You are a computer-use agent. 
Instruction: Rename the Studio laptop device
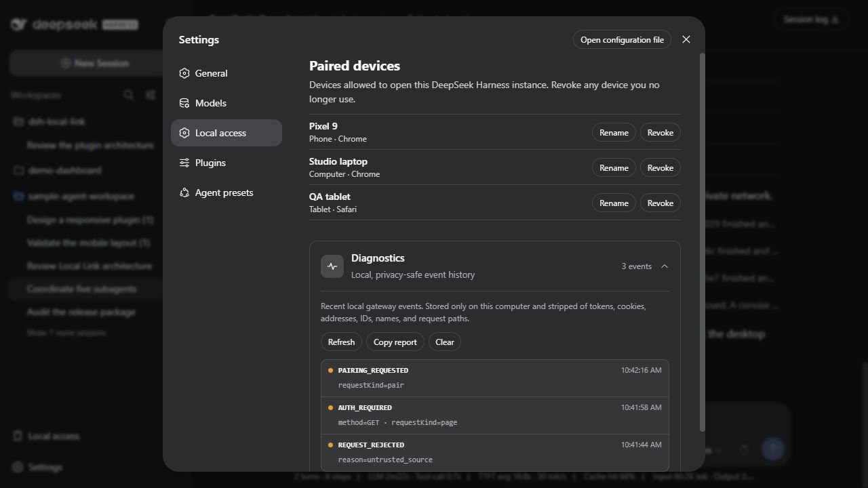tap(614, 167)
